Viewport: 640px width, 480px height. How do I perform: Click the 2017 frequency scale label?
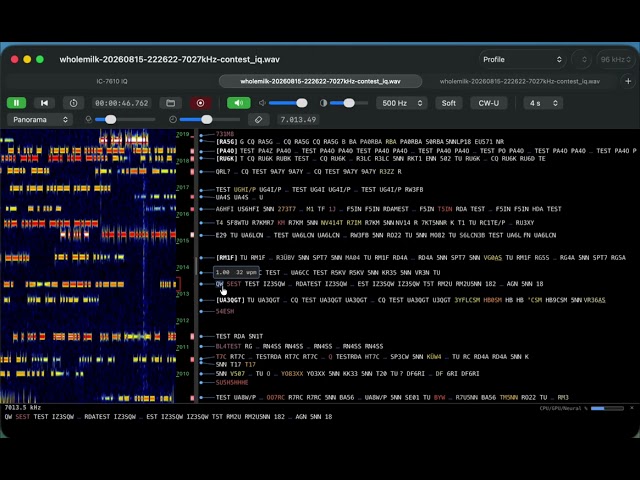(182, 187)
